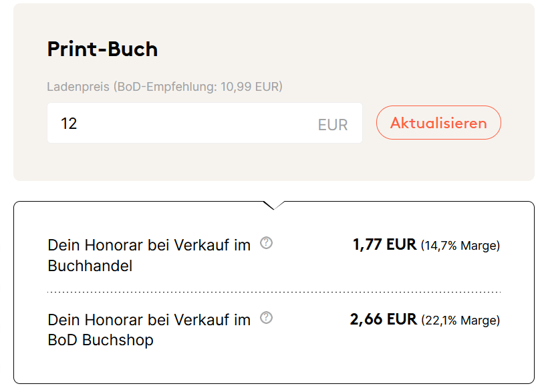
Task: Click the Ladenpreis label above the field
Action: point(78,87)
